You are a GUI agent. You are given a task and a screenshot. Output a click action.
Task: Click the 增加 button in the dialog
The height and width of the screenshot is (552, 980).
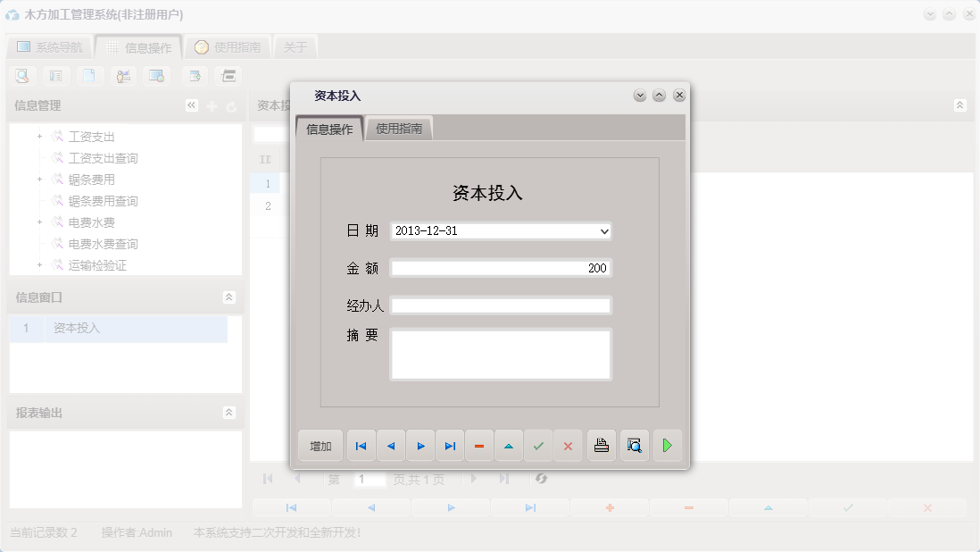coord(320,445)
